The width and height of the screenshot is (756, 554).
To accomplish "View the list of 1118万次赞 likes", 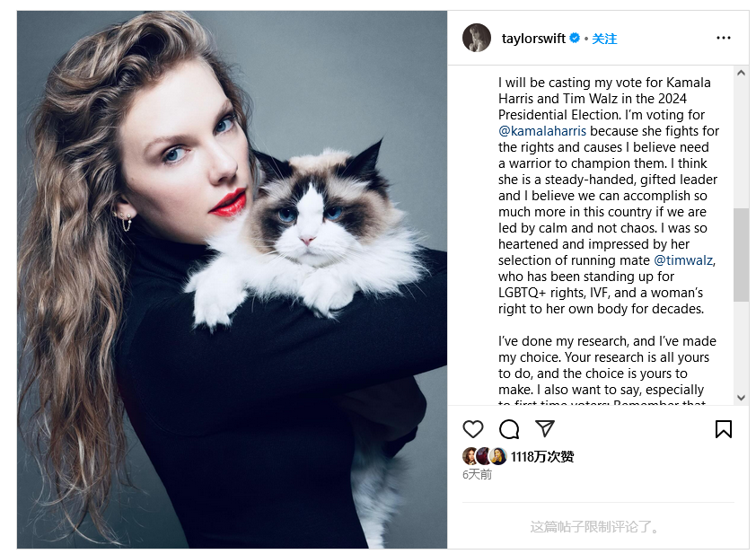I will [x=542, y=457].
